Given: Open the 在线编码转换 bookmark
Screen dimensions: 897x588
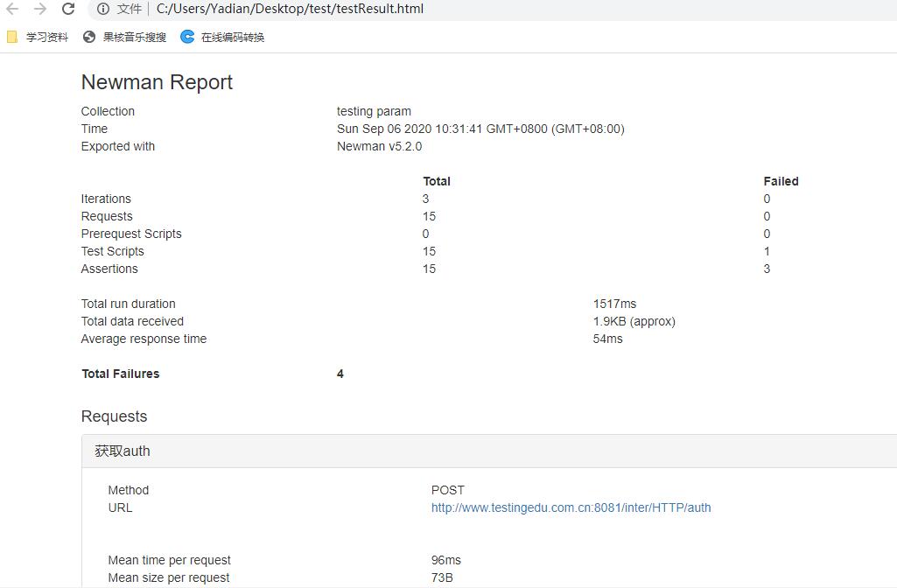Looking at the screenshot, I should pos(222,37).
